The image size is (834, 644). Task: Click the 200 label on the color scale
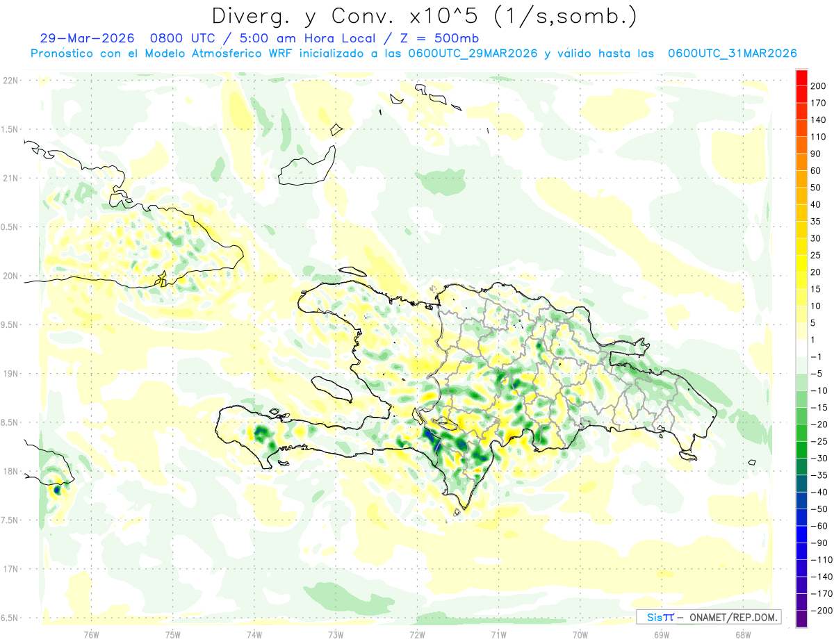pyautogui.click(x=819, y=85)
